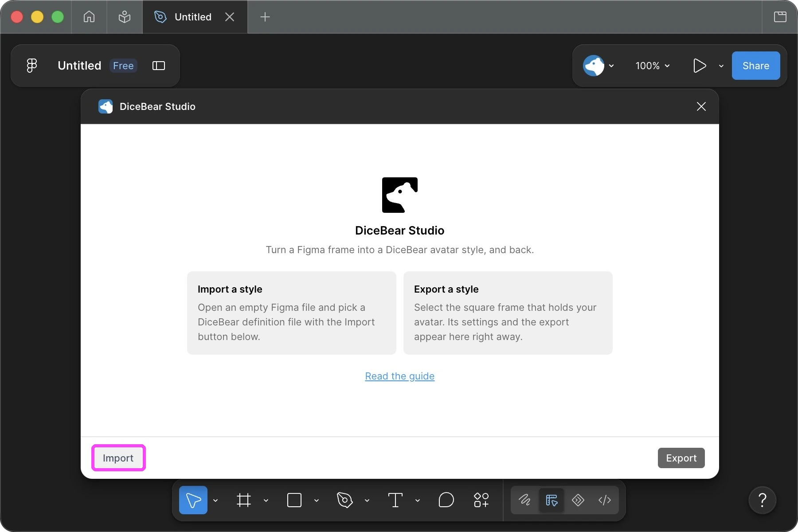This screenshot has width=798, height=532.
Task: Click the DiceBear avatar in the top toolbar
Action: [x=594, y=66]
